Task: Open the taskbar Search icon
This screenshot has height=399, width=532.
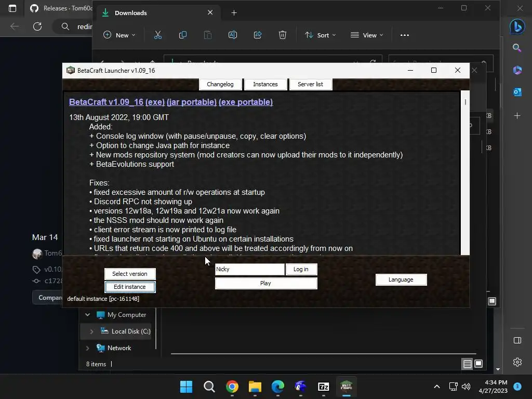Action: pyautogui.click(x=209, y=387)
